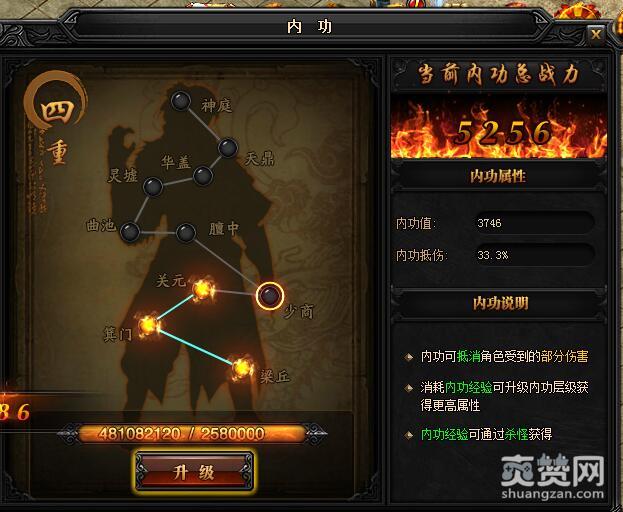Screen dimensions: 623x512
Task: Select the 膻中 acupoint orb
Action: [186, 233]
